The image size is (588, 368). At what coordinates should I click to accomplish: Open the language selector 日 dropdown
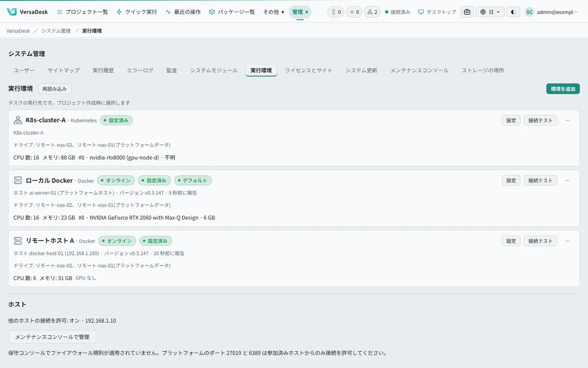pos(490,12)
